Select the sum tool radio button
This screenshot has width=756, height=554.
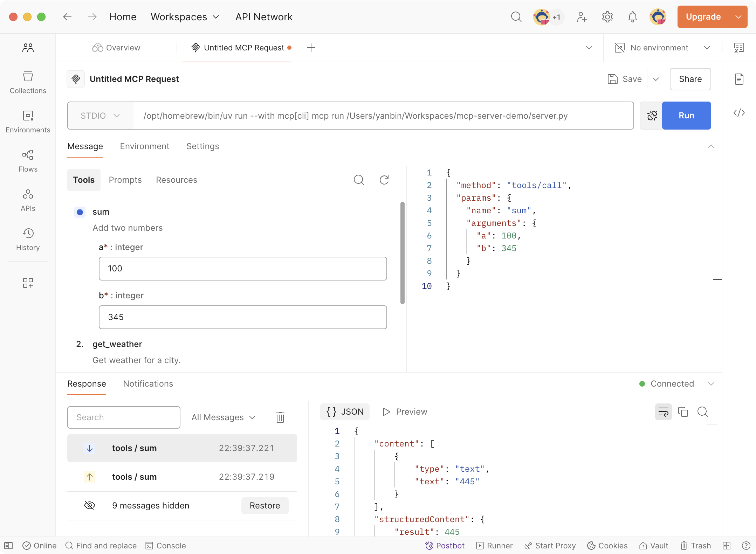coord(80,212)
